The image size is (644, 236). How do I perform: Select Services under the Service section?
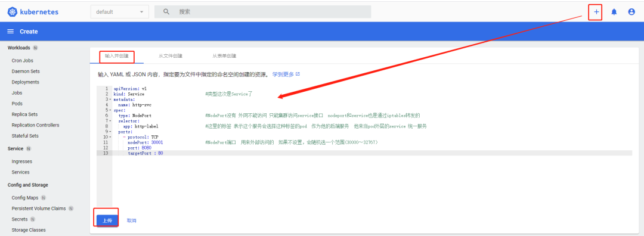click(20, 172)
